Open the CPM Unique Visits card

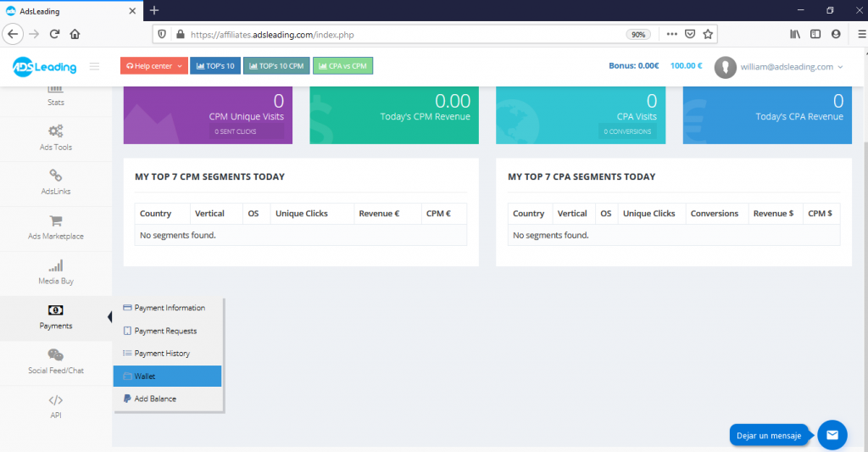pyautogui.click(x=208, y=115)
